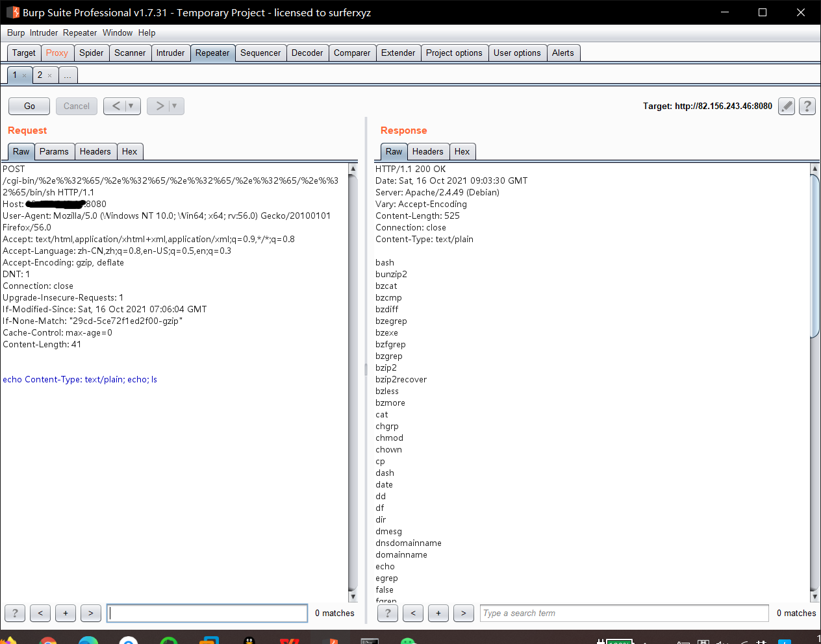821x644 pixels.
Task: Show response Headers view
Action: [x=428, y=151]
